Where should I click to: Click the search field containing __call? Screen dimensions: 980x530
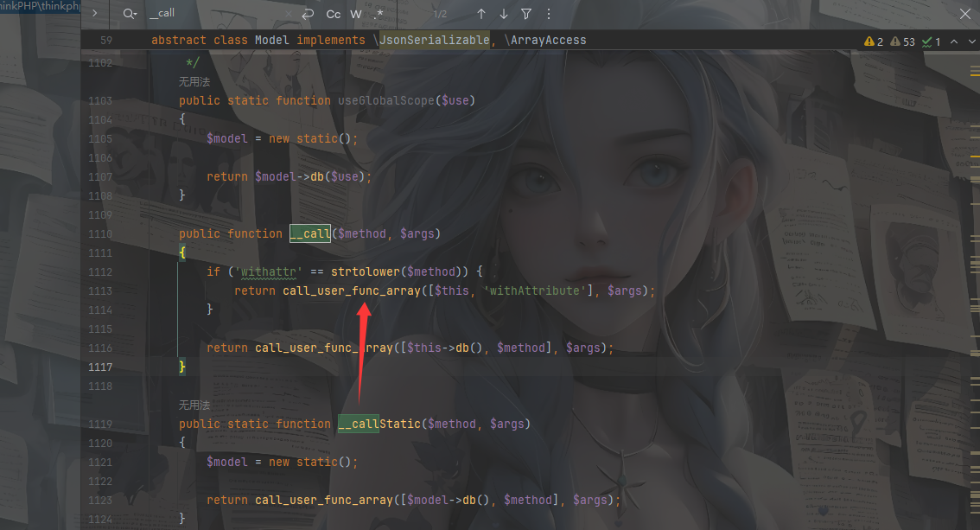point(216,14)
